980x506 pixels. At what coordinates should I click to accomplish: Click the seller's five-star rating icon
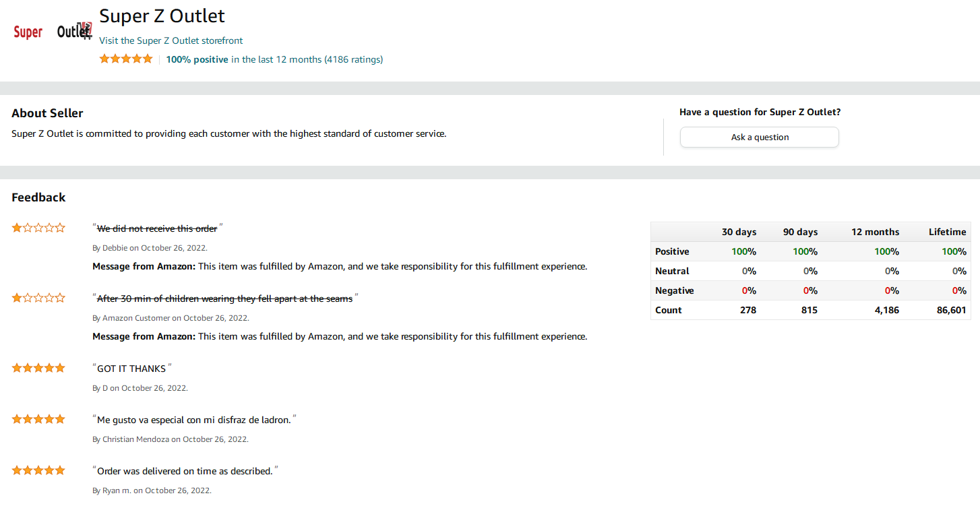126,59
